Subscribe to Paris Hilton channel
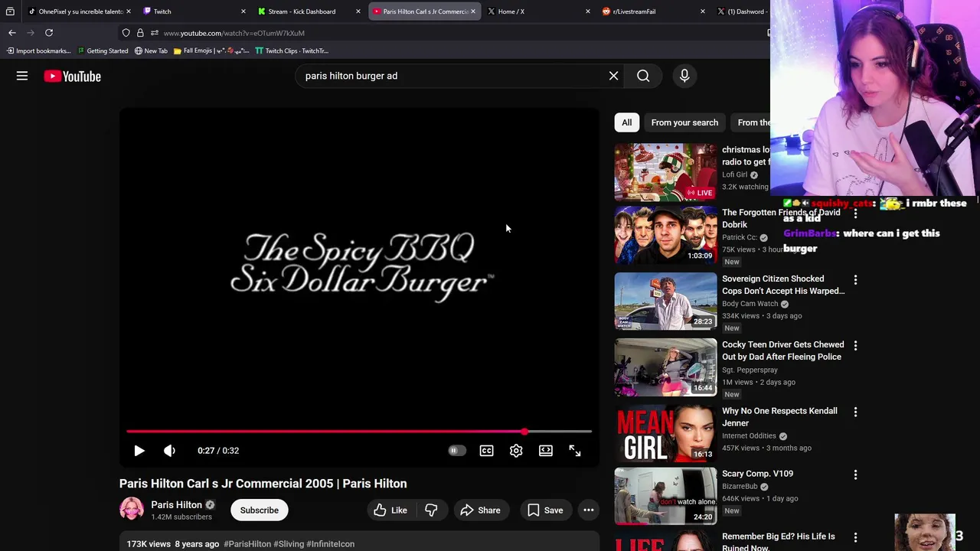The width and height of the screenshot is (980, 551). [x=260, y=510]
